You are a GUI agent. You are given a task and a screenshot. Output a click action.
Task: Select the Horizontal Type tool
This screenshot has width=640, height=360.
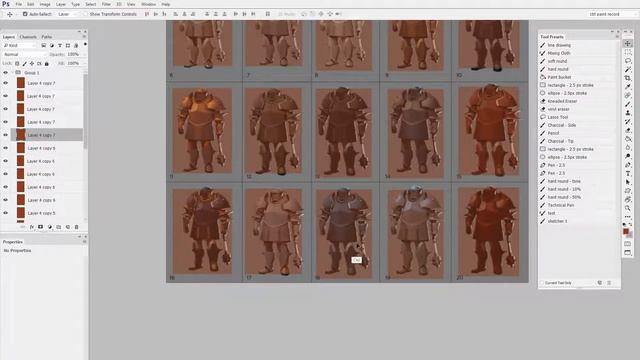627,173
